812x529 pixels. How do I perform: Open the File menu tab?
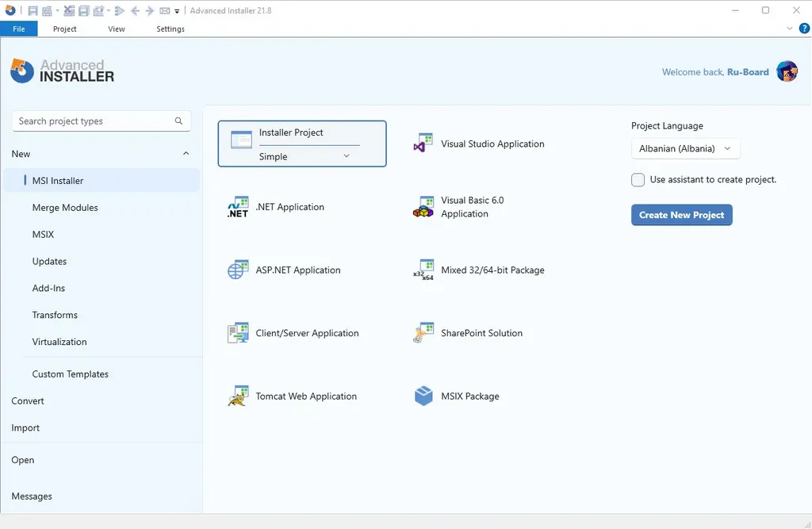click(19, 29)
